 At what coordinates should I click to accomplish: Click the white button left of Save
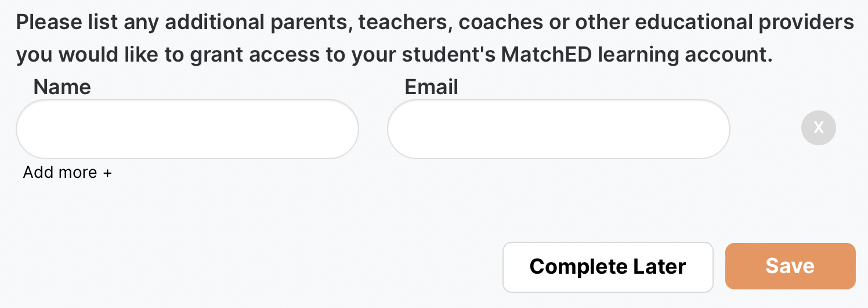(x=607, y=267)
